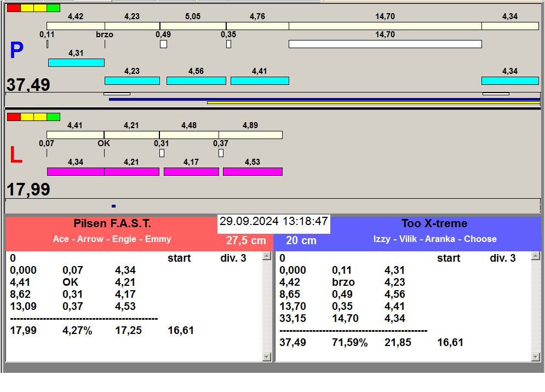Click the red start light in lane P
This screenshot has height=392, width=545.
pyautogui.click(x=14, y=8)
